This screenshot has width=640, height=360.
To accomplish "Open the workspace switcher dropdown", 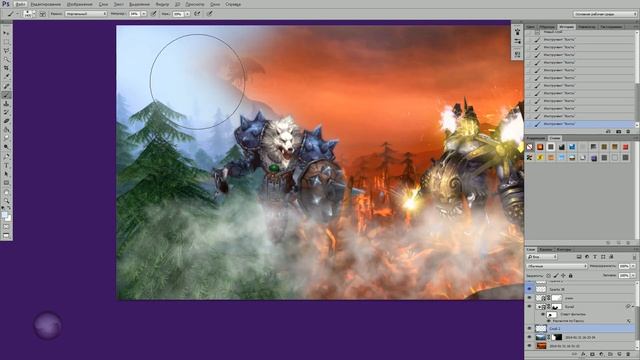I will (605, 14).
